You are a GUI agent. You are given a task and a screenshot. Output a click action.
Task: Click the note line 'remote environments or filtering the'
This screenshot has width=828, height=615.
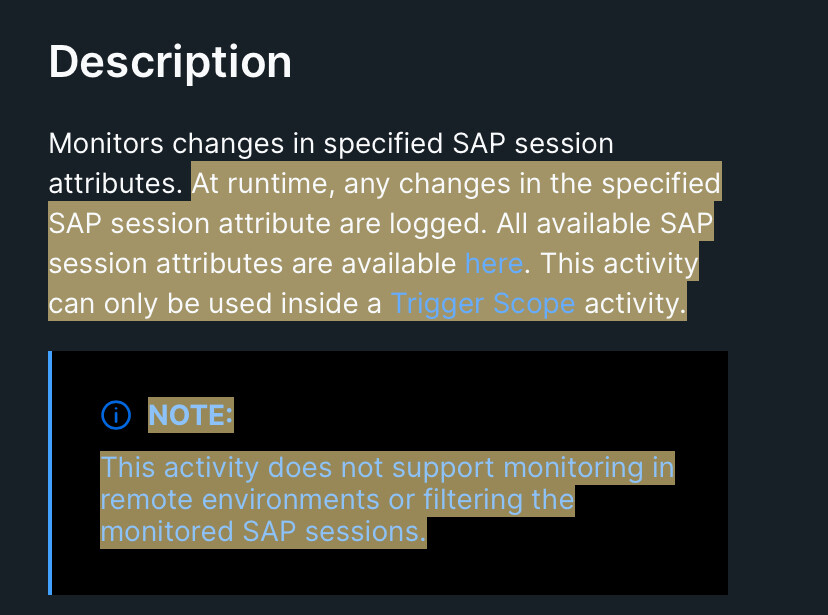(x=337, y=499)
